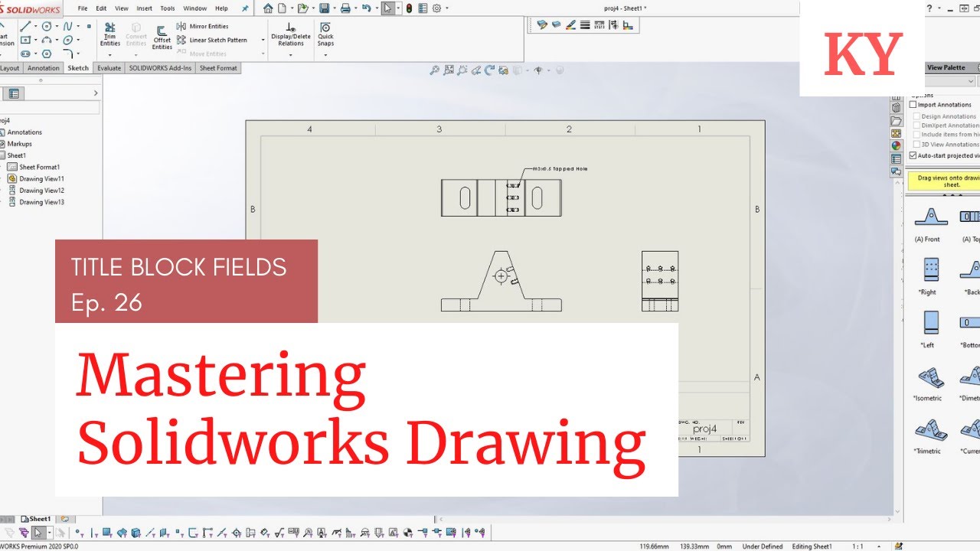The width and height of the screenshot is (980, 551).
Task: Open the Tools menu
Action: point(168,8)
